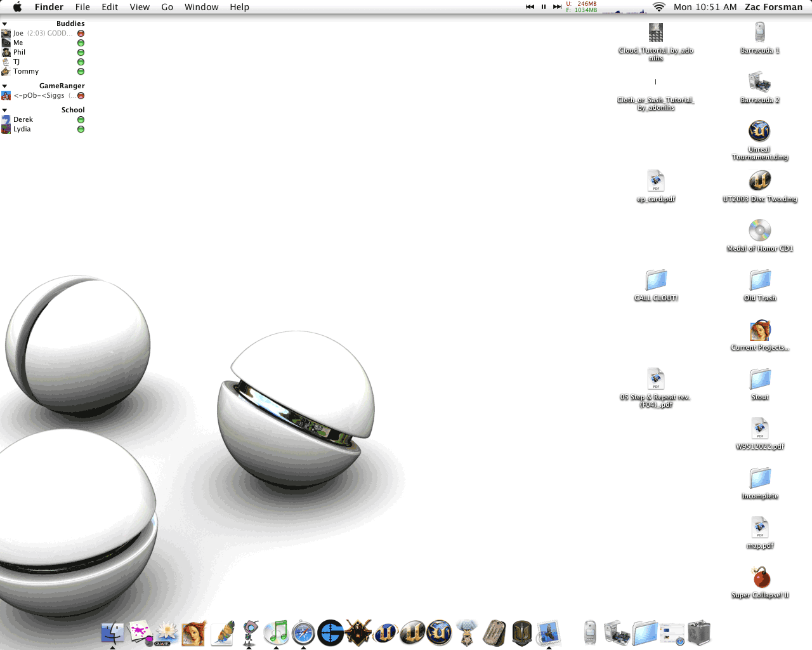Screen dimensions: 812x650
Task: Click the Venus portrait icon in Dock
Action: point(194,633)
